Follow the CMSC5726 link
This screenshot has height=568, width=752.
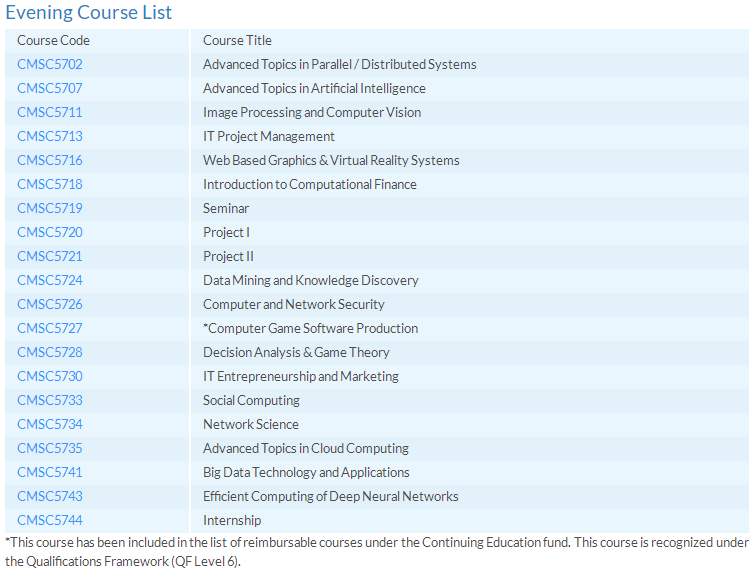coord(50,304)
